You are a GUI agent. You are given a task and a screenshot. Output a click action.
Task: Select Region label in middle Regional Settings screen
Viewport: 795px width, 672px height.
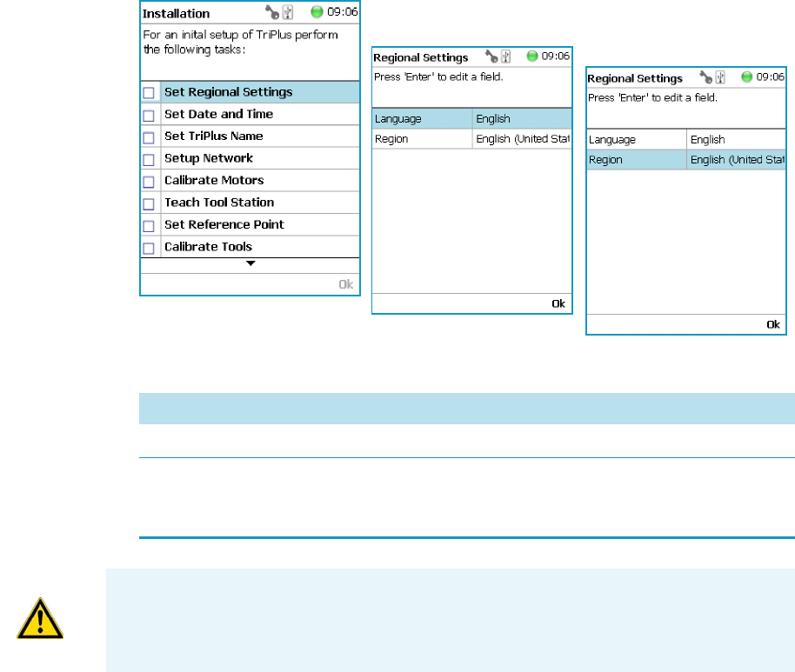coord(391,139)
